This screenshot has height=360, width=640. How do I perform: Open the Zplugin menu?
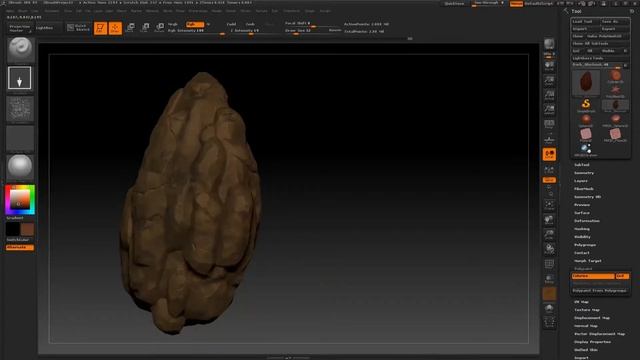pos(310,11)
